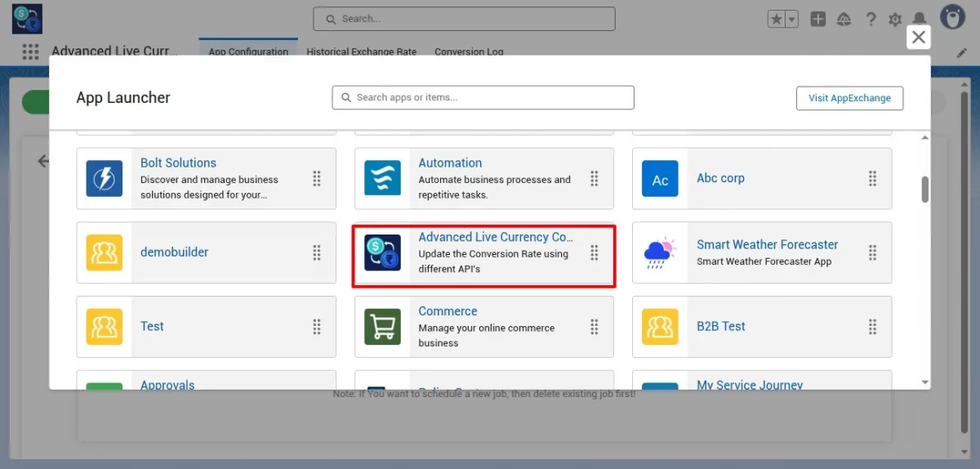Click the Visit AppExchange button
This screenshot has width=980, height=469.
(x=849, y=98)
